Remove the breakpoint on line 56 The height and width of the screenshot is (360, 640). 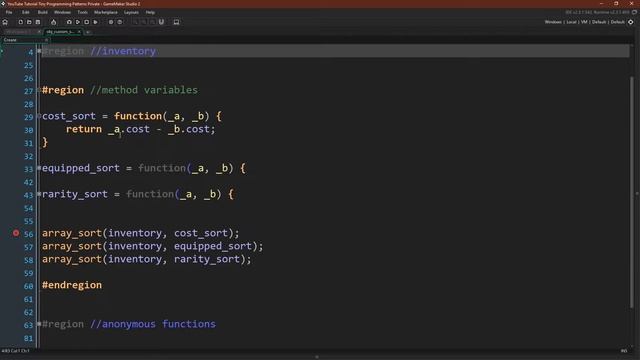[x=16, y=233]
